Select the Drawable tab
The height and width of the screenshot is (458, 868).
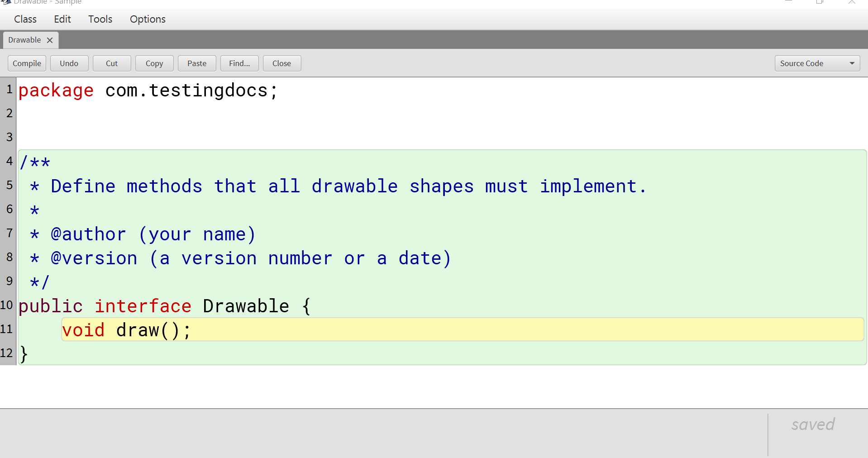pyautogui.click(x=24, y=40)
